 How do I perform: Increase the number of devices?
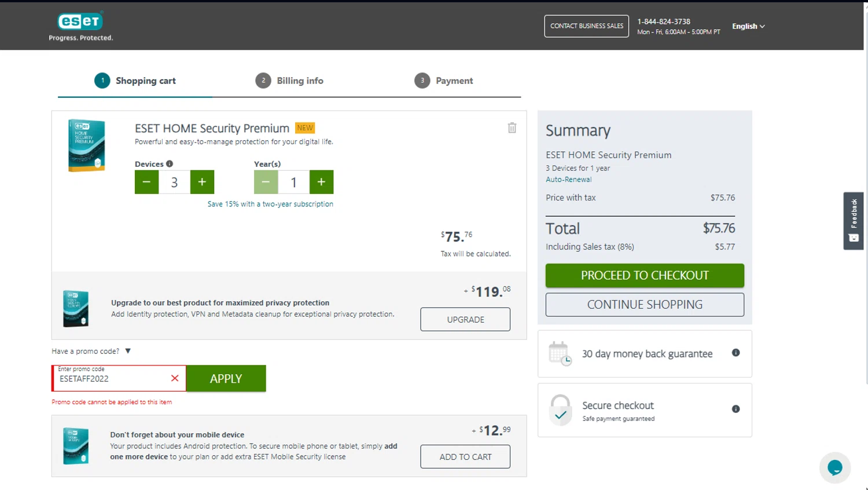[x=202, y=182]
